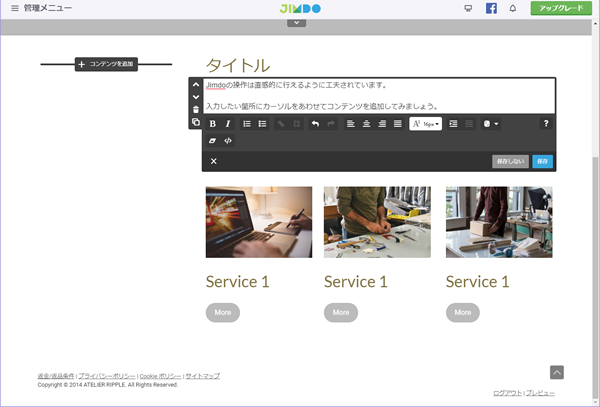The width and height of the screenshot is (600, 407).
Task: Click the rightmost Service 1 heading
Action: tap(478, 282)
